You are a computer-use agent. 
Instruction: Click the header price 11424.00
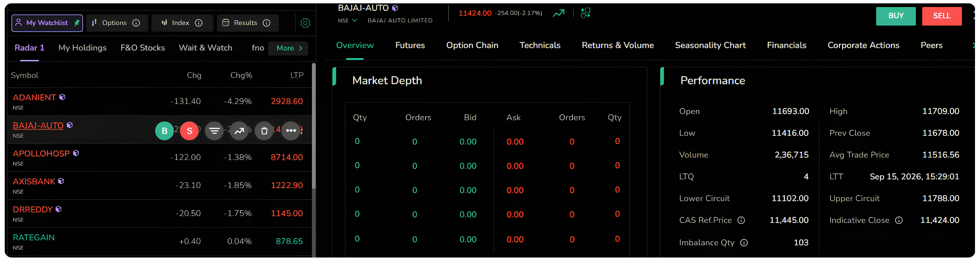[x=475, y=13]
